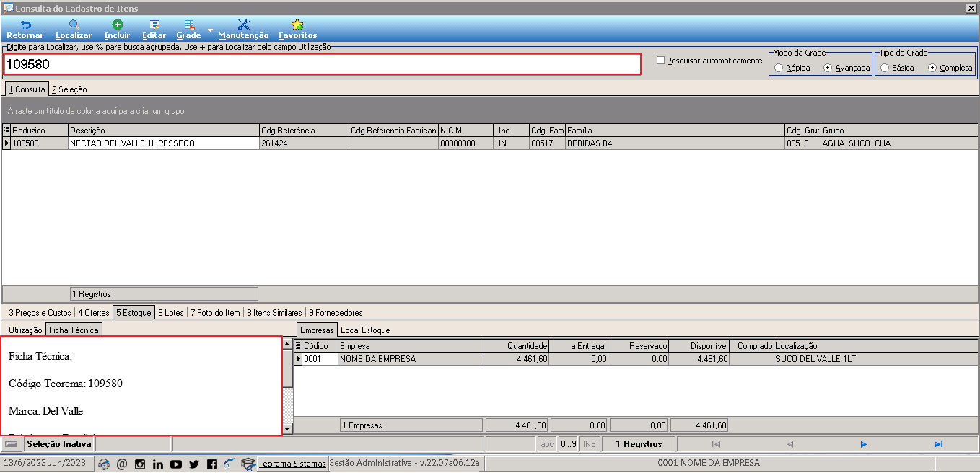Open the main grid column selector
980x473 pixels.
(x=7, y=131)
